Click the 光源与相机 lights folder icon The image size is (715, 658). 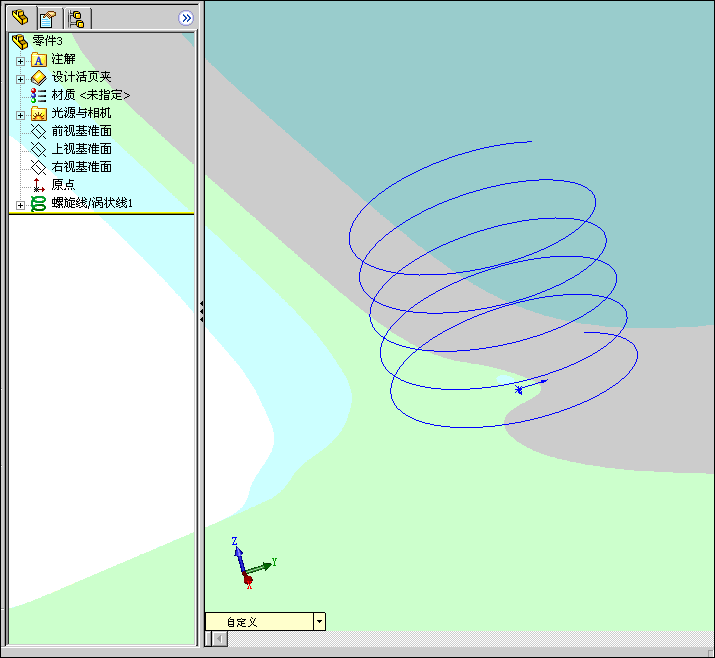[x=39, y=114]
